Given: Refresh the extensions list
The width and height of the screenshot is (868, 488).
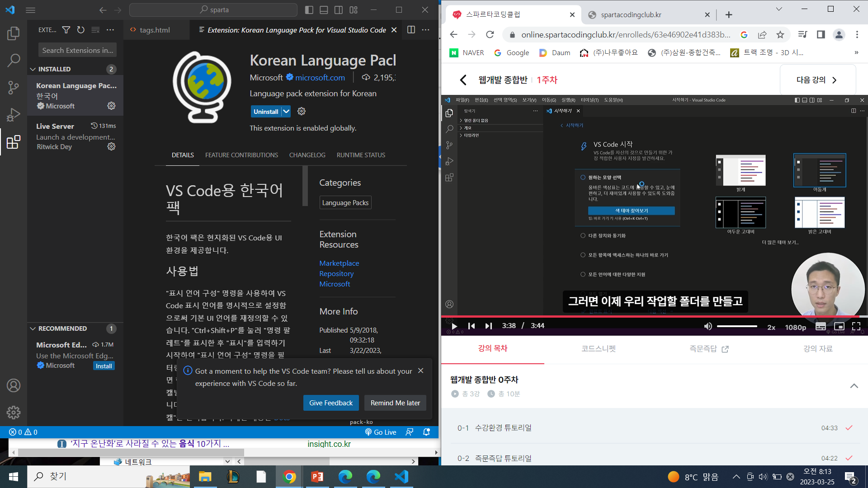Looking at the screenshot, I should (80, 30).
